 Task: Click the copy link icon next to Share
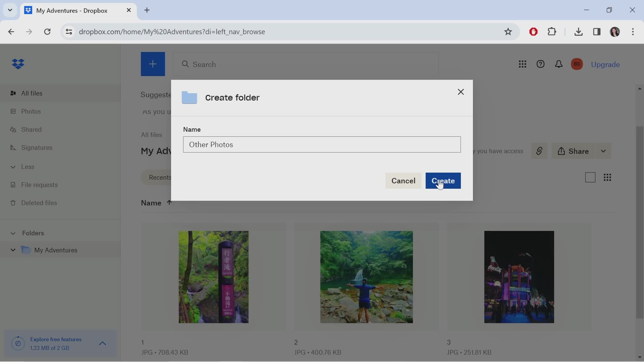coord(539,151)
